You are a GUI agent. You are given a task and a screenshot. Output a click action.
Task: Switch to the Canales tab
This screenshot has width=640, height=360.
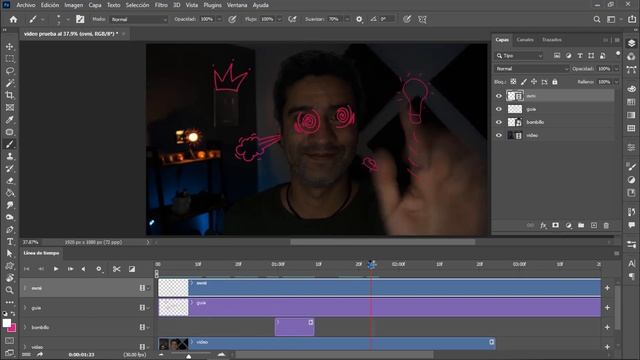[x=525, y=40]
